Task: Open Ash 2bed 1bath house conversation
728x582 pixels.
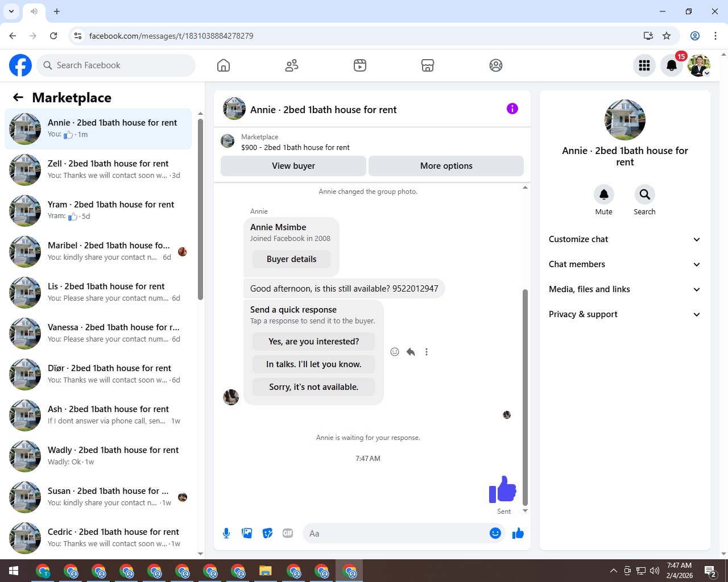Action: click(98, 415)
